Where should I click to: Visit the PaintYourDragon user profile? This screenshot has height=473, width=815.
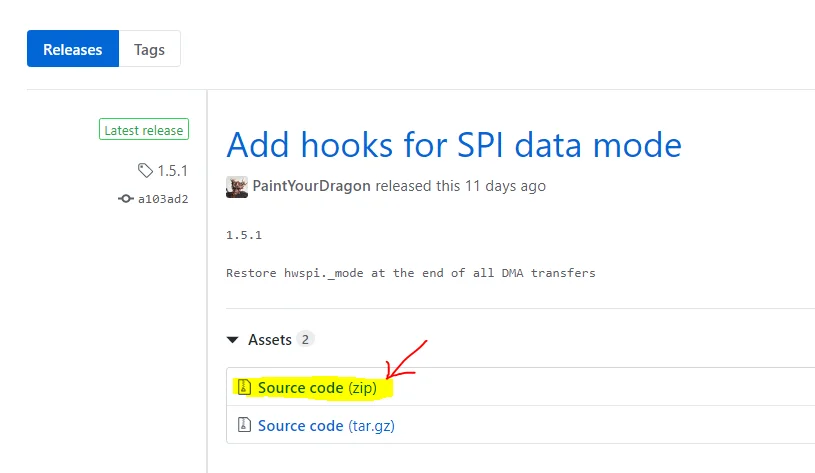click(311, 186)
